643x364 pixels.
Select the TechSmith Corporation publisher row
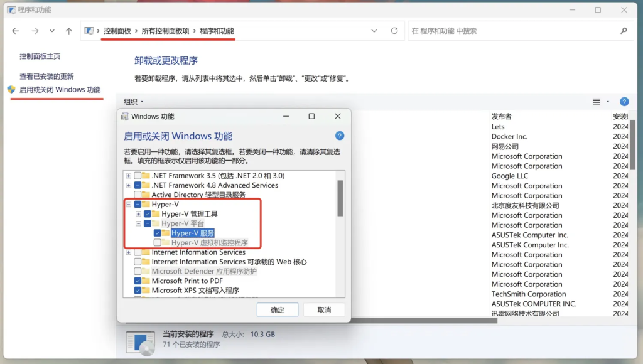point(529,294)
